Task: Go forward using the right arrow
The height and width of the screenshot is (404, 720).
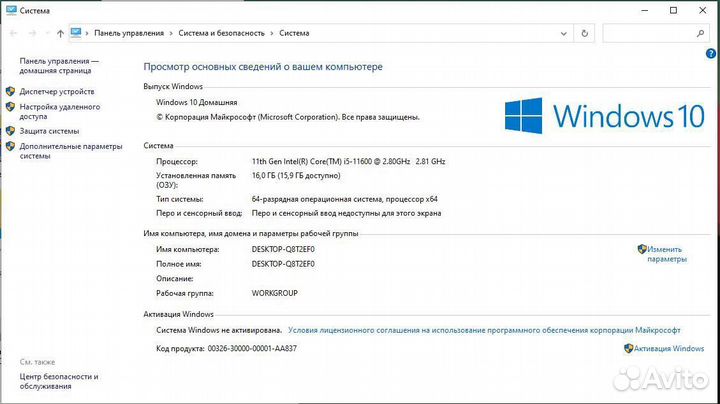Action: pyautogui.click(x=32, y=33)
